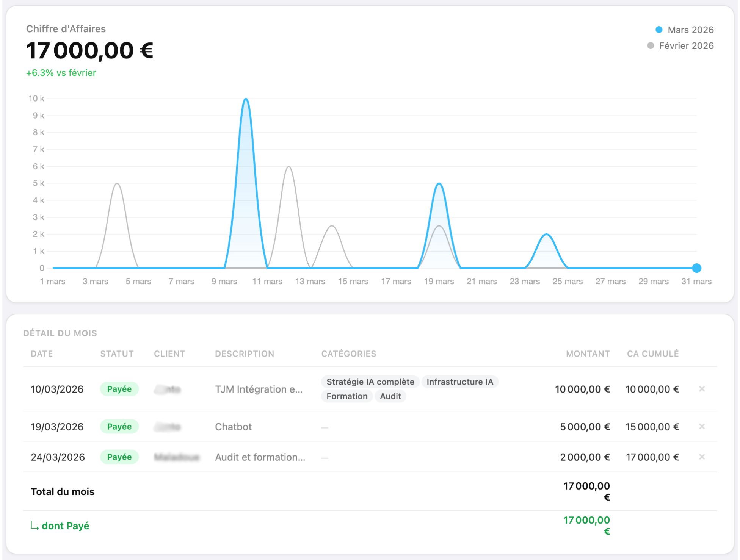This screenshot has height=560, width=740.
Task: Click the 10 k peak on 10 mars
Action: click(246, 99)
